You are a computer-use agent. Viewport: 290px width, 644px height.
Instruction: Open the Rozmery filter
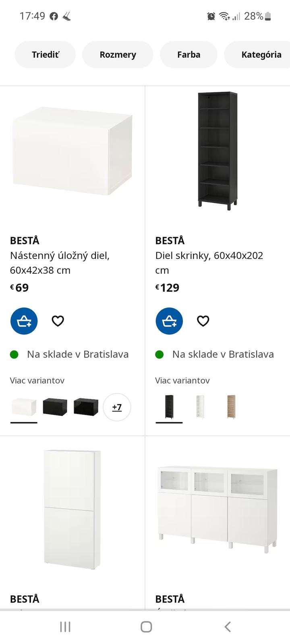coord(118,55)
